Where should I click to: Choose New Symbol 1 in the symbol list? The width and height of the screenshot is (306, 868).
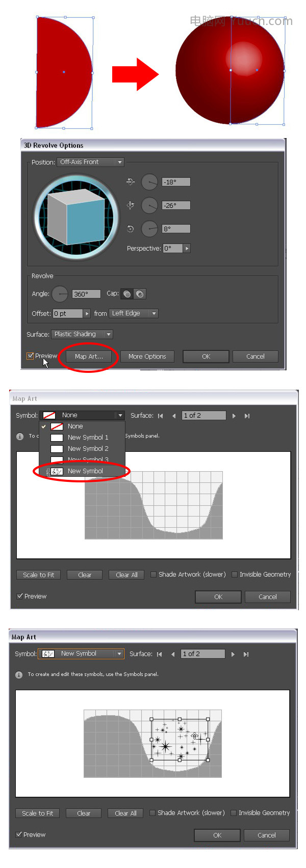82,438
